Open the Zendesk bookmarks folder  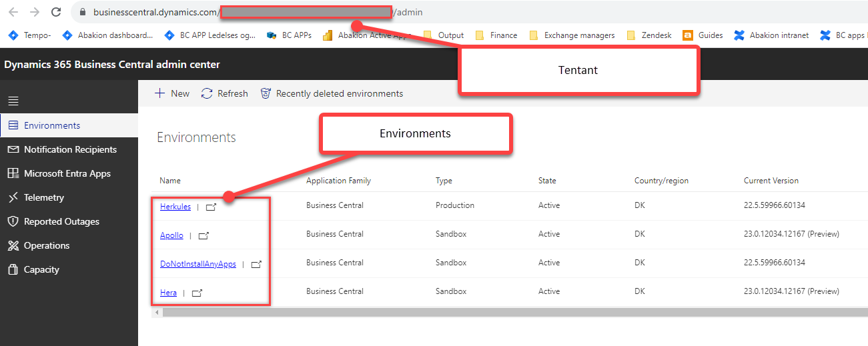[x=649, y=35]
